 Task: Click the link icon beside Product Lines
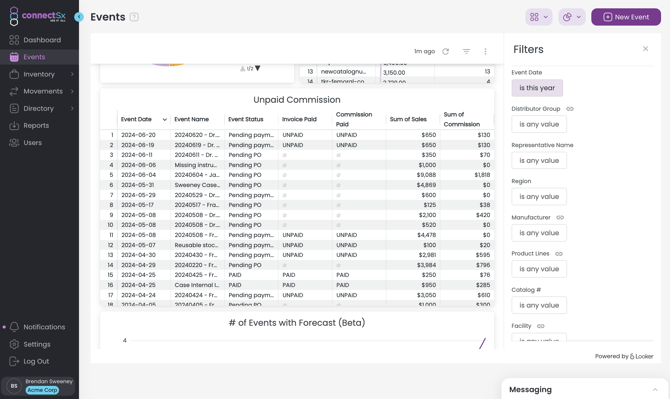point(558,254)
